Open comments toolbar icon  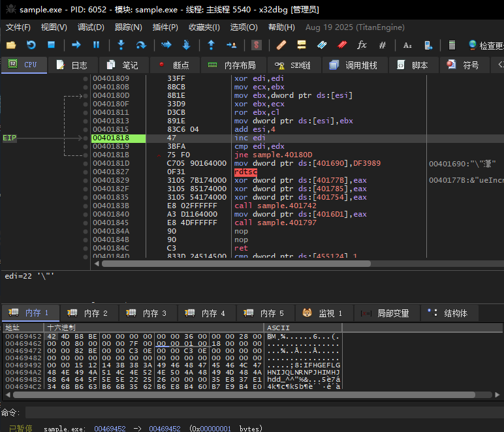[x=302, y=45]
